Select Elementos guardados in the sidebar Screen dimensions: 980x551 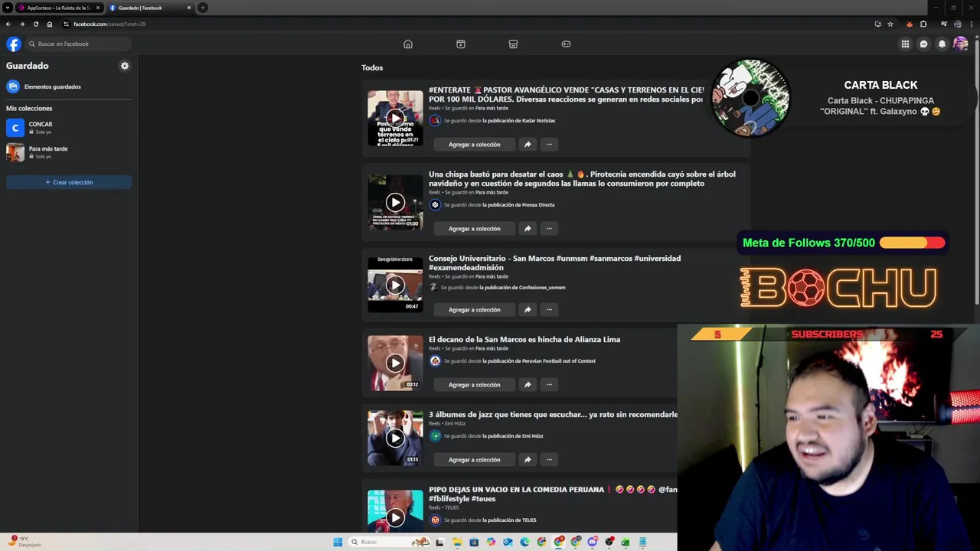click(69, 86)
